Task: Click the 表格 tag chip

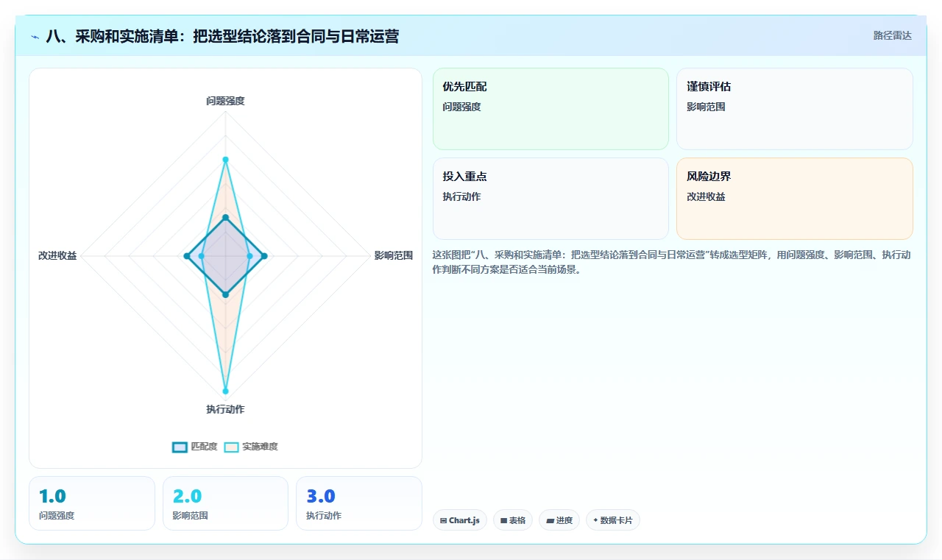Action: 513,520
